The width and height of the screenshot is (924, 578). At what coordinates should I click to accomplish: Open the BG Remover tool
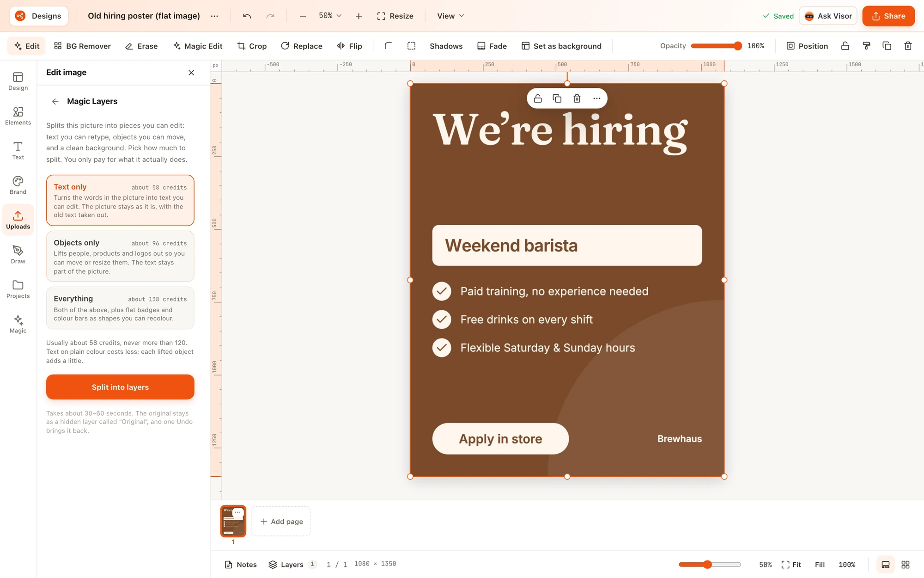[x=82, y=46]
